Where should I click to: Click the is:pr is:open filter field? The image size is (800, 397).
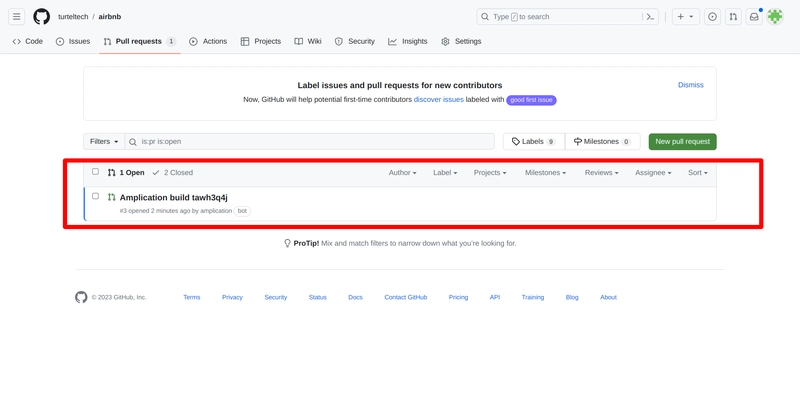(x=310, y=141)
